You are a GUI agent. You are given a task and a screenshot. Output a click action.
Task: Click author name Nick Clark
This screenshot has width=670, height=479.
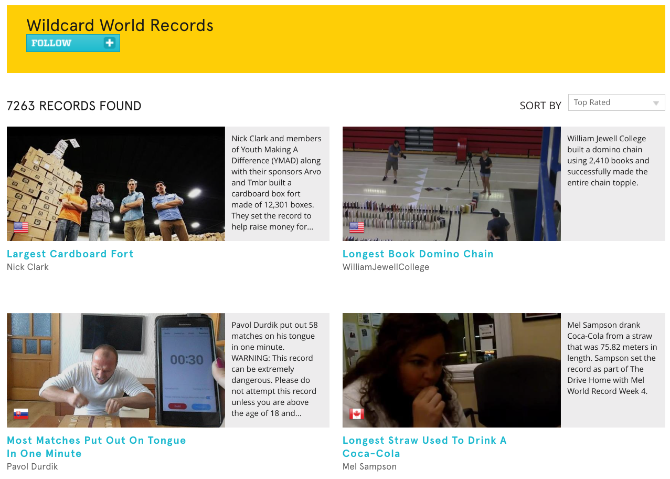[28, 267]
